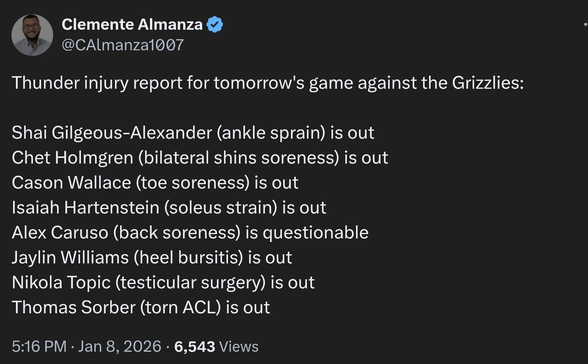
Task: Open Clemente Almanza's profile photo
Action: pyautogui.click(x=32, y=35)
